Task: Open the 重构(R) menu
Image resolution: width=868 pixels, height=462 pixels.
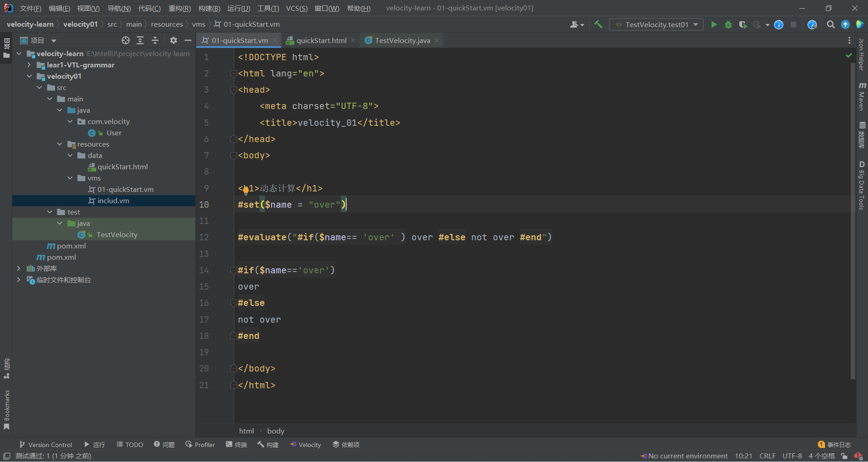Action: pos(179,8)
